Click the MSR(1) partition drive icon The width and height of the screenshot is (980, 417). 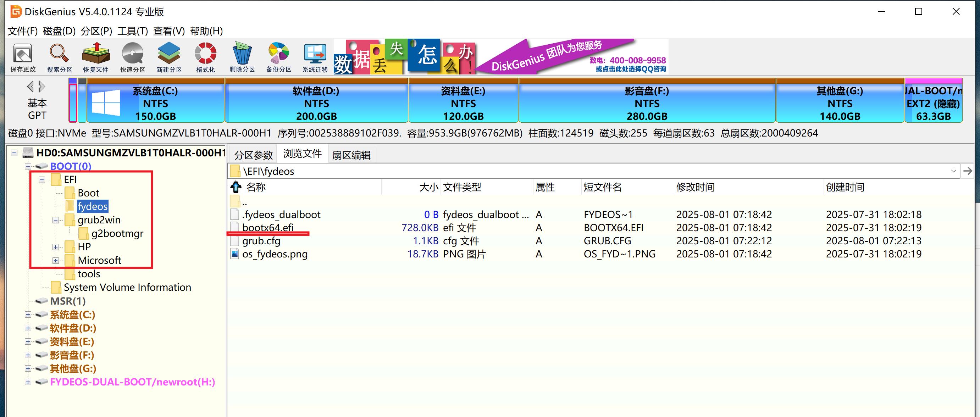pos(41,301)
